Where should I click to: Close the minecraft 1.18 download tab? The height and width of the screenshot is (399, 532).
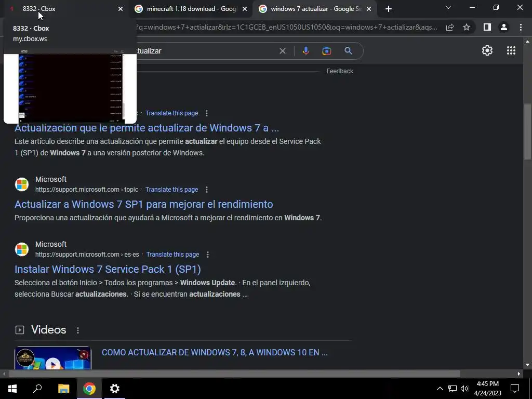click(x=245, y=9)
